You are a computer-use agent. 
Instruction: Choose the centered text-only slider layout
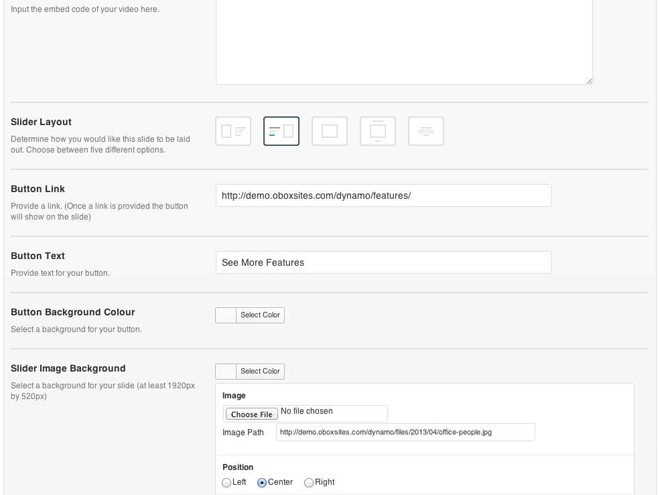point(426,131)
